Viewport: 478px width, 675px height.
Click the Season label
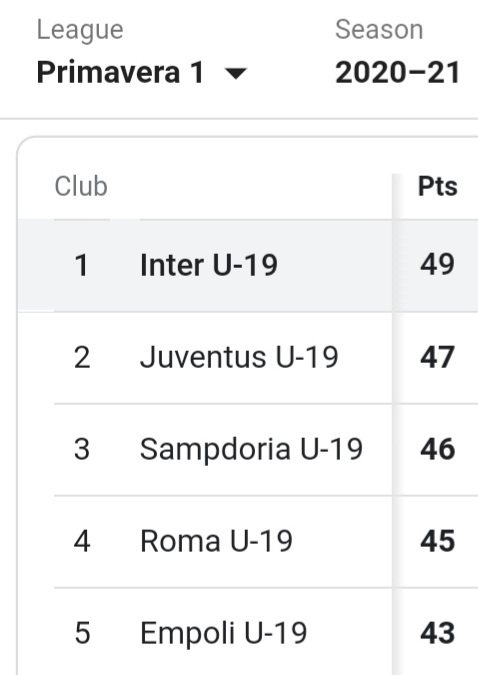pos(379,30)
